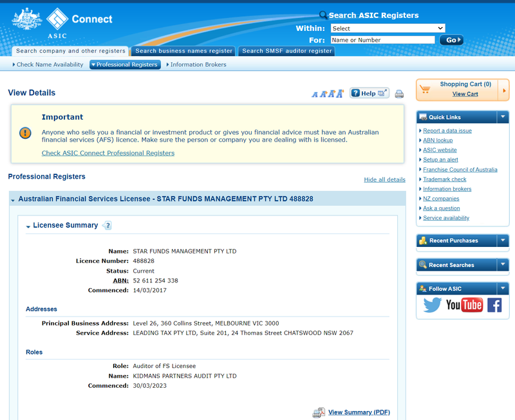Click the Recent Purchases coins icon

(x=423, y=241)
